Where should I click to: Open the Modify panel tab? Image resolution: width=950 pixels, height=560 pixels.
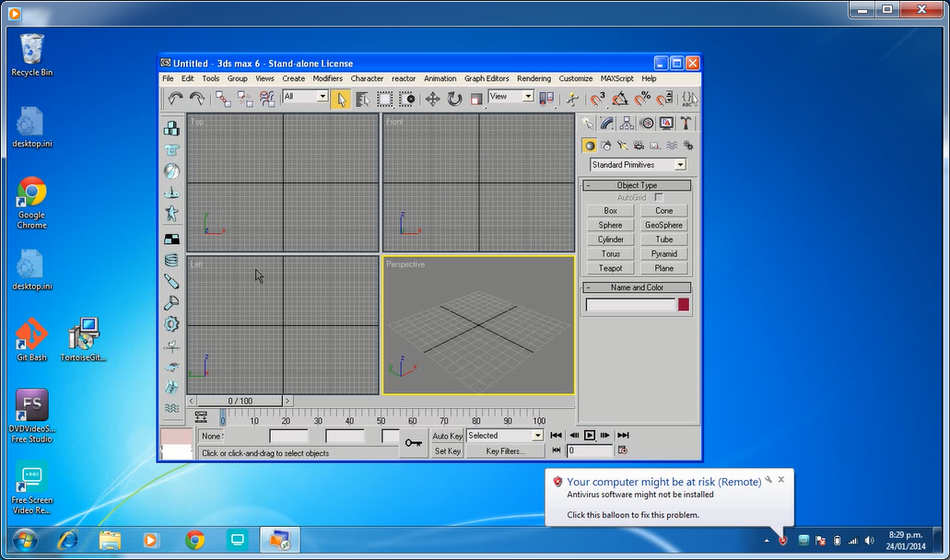(607, 123)
